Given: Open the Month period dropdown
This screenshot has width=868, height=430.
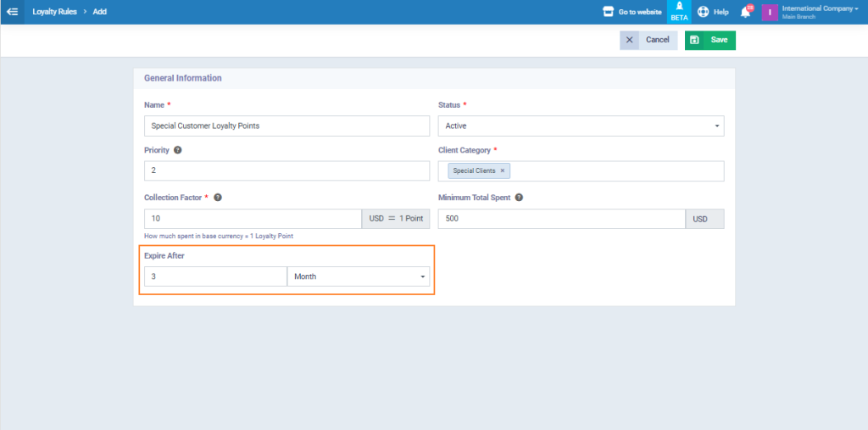Looking at the screenshot, I should click(x=359, y=276).
